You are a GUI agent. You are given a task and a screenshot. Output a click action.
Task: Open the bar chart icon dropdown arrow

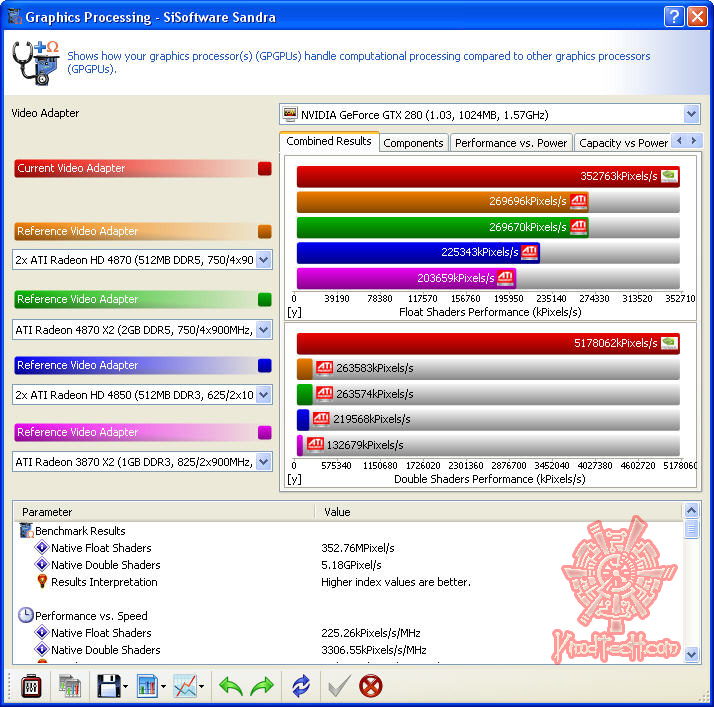coord(163,687)
